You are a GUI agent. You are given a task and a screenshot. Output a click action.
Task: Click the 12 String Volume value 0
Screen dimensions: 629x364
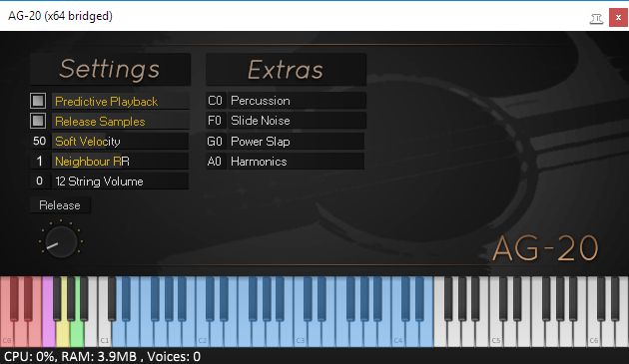pyautogui.click(x=39, y=181)
